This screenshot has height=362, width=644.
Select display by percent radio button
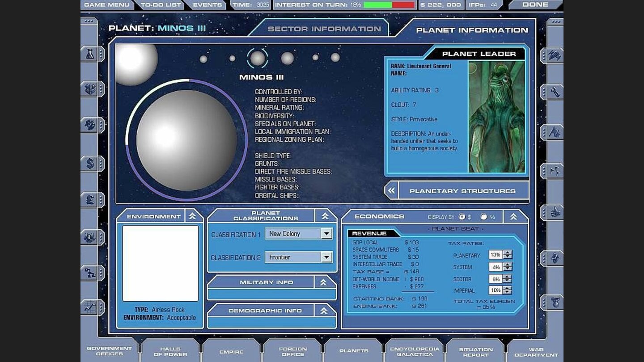[x=483, y=217]
